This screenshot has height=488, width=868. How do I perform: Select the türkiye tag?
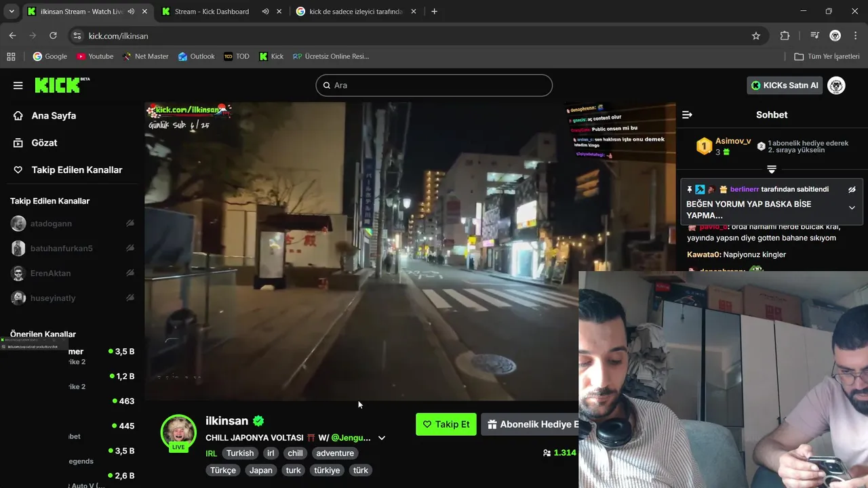327,470
